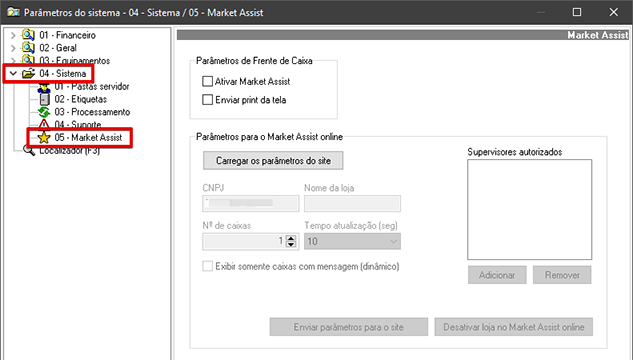The height and width of the screenshot is (360, 633).
Task: Open 02 - Etiquetas tree item
Action: click(x=81, y=99)
